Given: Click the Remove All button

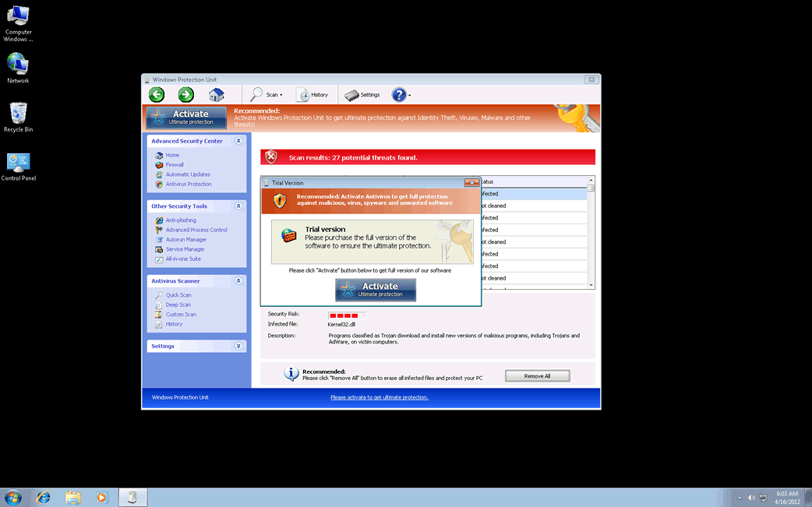Looking at the screenshot, I should pos(537,376).
